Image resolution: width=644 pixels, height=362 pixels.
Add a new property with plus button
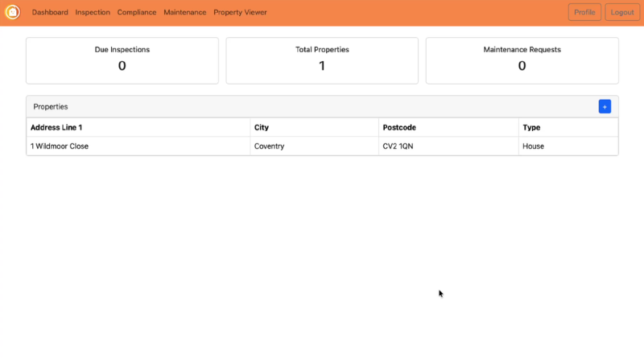click(605, 107)
